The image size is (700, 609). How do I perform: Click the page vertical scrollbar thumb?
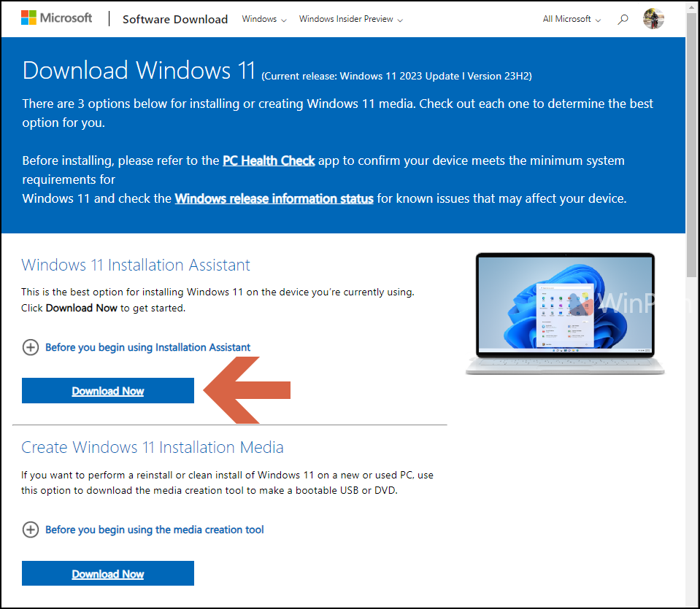click(691, 145)
